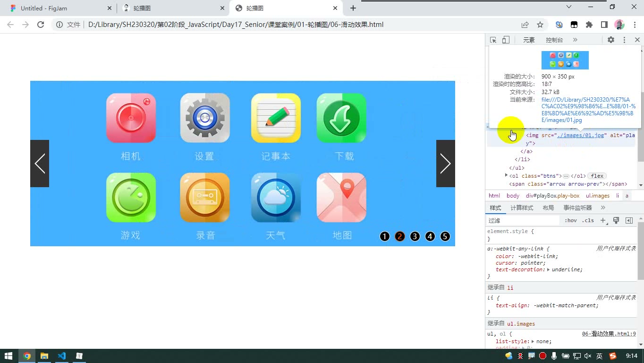This screenshot has width=644, height=363.
Task: Show more DevTools panels via the chevron
Action: point(575,40)
